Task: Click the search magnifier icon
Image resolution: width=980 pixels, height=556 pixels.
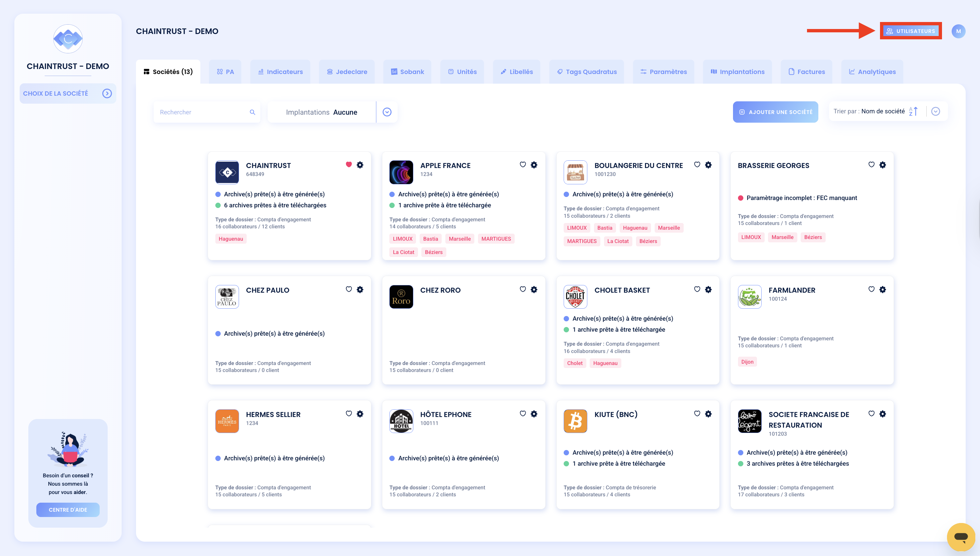Action: click(x=252, y=112)
